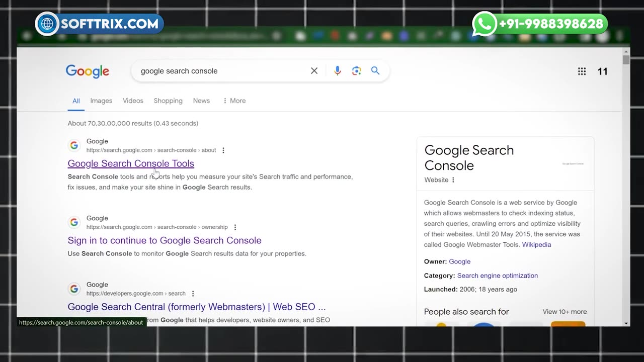Open Google Search Console Tools result link
This screenshot has width=644, height=362.
click(x=131, y=163)
